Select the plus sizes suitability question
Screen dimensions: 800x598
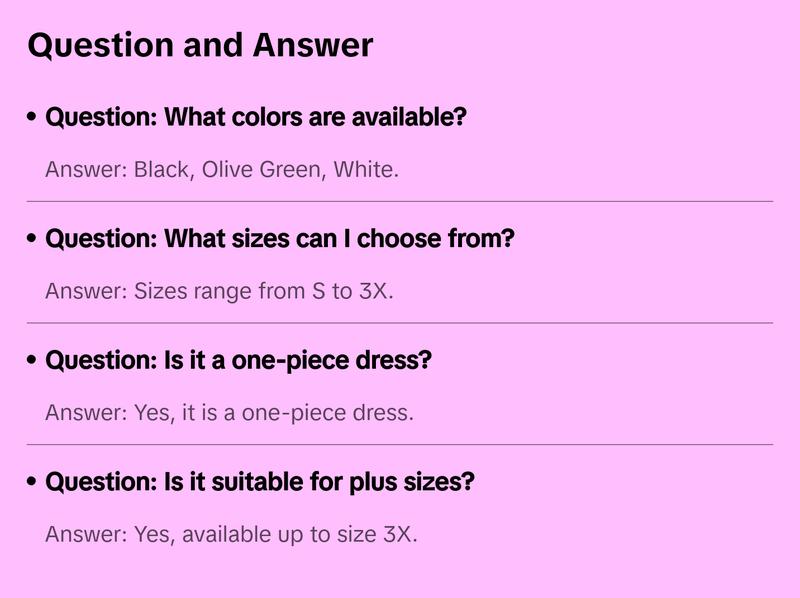(260, 482)
